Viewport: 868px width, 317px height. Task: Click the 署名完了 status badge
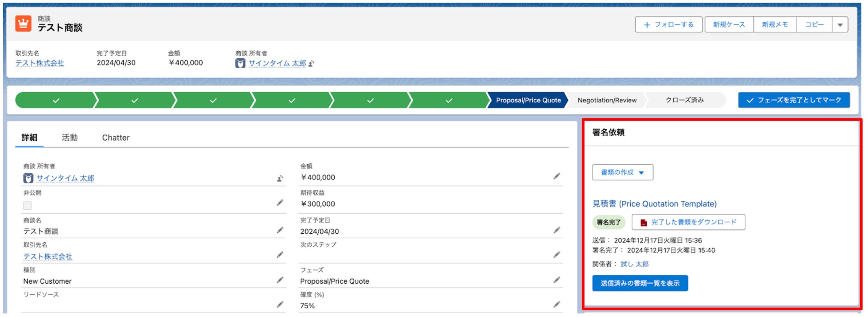pos(608,222)
